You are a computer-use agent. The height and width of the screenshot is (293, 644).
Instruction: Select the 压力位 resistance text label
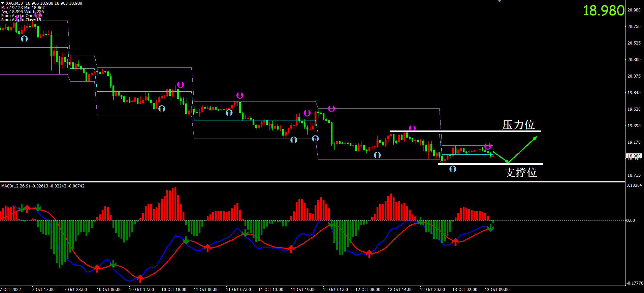pyautogui.click(x=518, y=124)
